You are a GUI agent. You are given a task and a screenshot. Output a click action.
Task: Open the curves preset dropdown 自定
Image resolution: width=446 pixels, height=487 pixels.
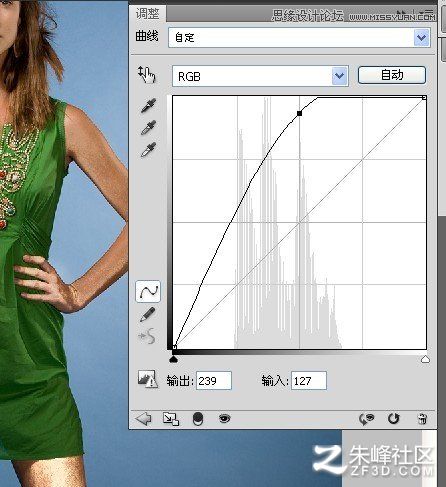coord(299,37)
